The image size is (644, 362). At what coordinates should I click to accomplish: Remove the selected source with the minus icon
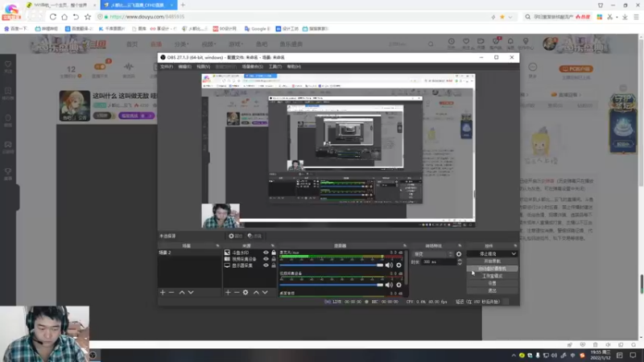tap(237, 292)
